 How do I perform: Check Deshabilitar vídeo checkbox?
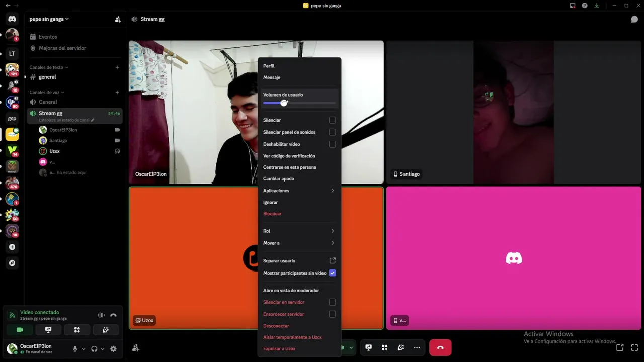tap(332, 144)
